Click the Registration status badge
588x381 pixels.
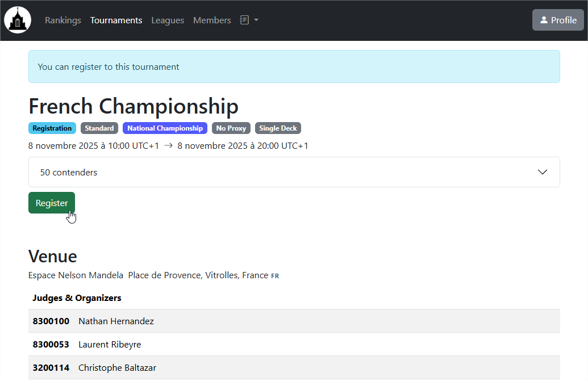(52, 128)
